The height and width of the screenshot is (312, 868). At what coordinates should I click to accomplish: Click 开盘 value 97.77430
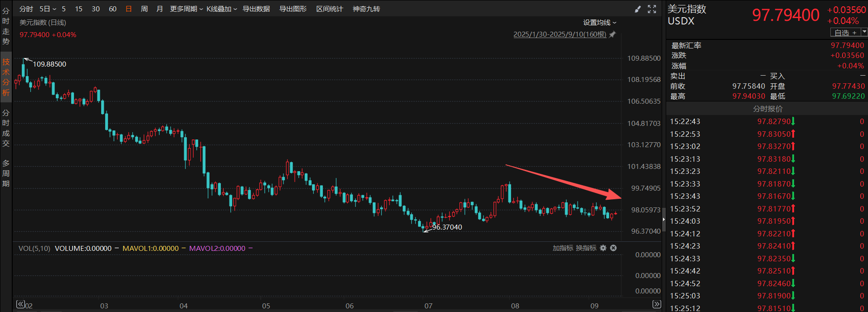848,86
